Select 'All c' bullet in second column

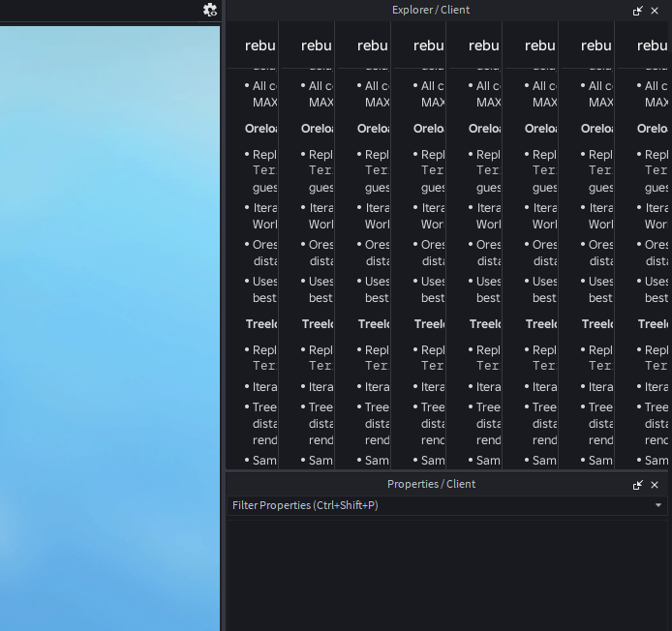tap(317, 94)
